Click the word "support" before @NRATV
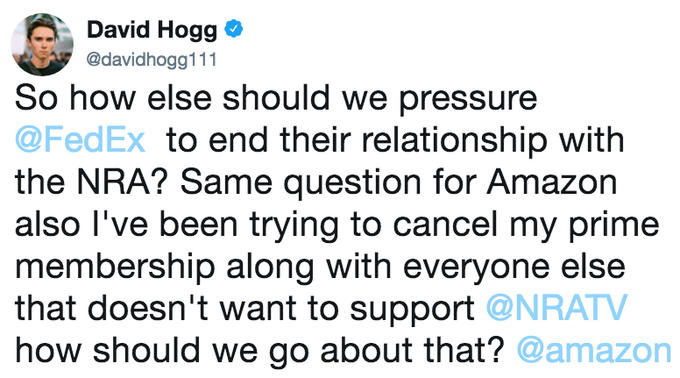The image size is (680, 378). coord(412,311)
